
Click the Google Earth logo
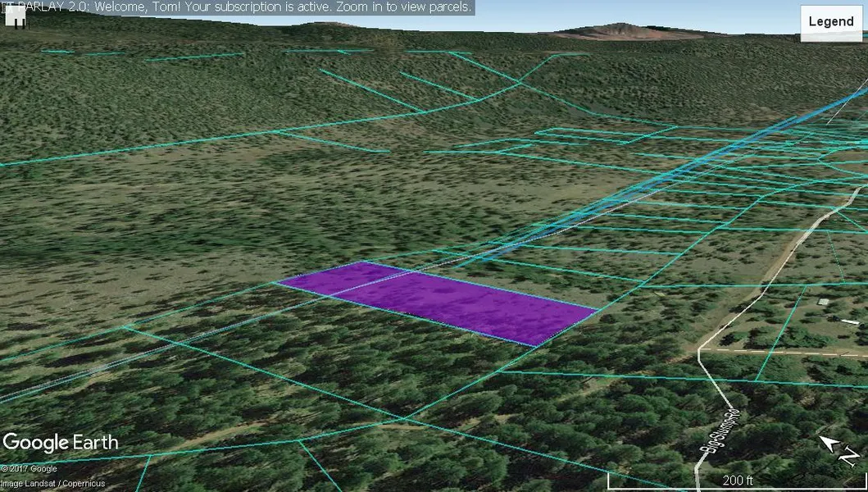coord(61,443)
